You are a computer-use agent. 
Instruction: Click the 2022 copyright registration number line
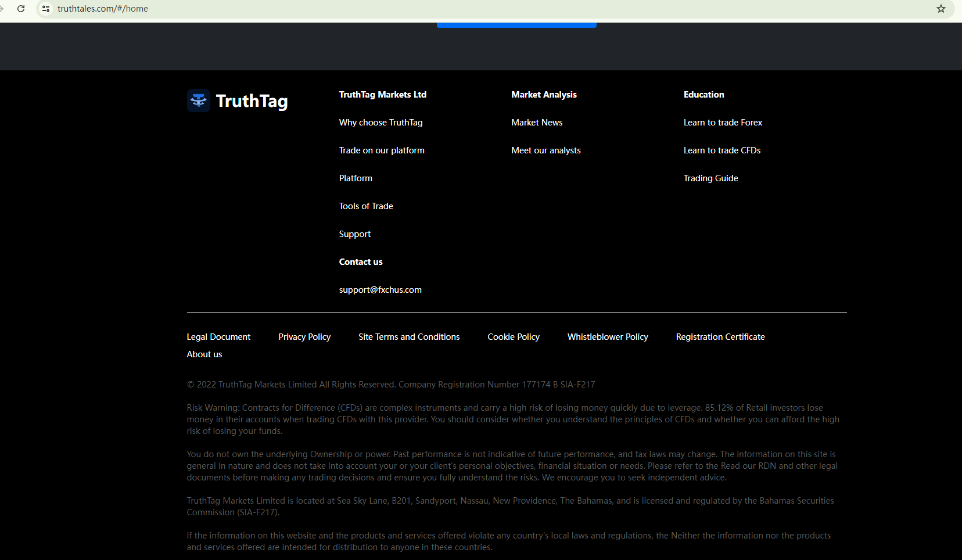click(391, 385)
